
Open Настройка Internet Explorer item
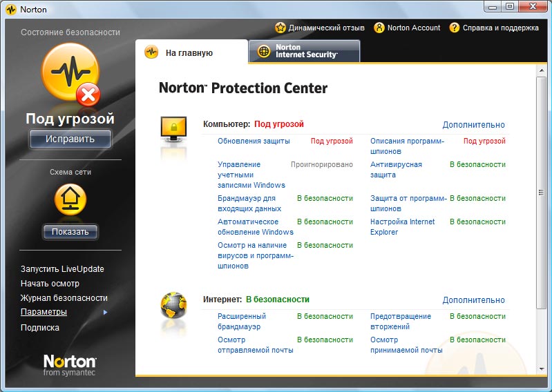tap(402, 227)
